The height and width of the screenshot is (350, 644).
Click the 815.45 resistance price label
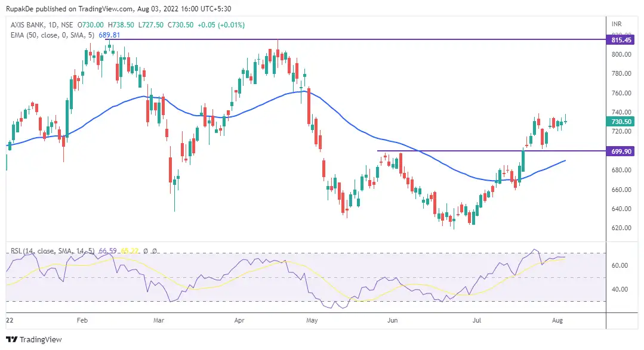621,39
